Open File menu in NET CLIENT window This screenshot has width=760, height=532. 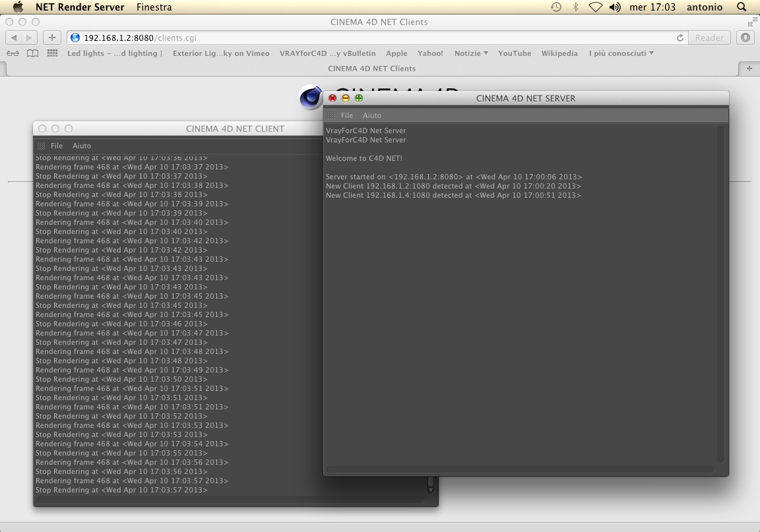[x=57, y=146]
